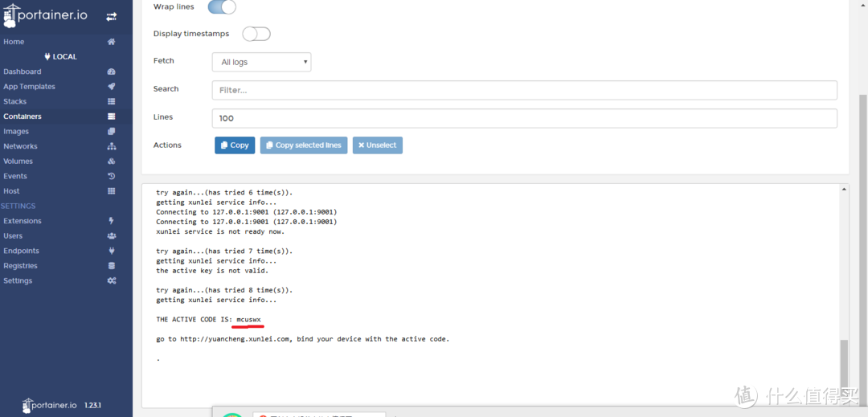Click the Copy logs button

pos(235,145)
